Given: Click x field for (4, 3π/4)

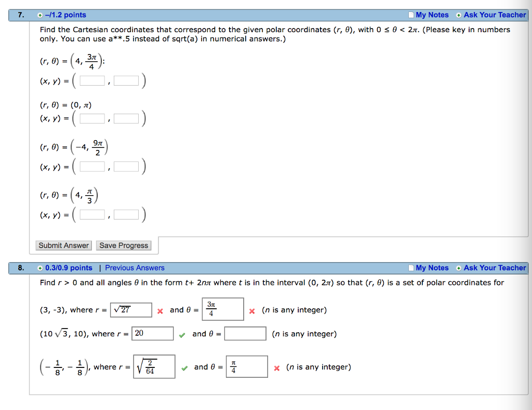Looking at the screenshot, I should (x=92, y=81).
